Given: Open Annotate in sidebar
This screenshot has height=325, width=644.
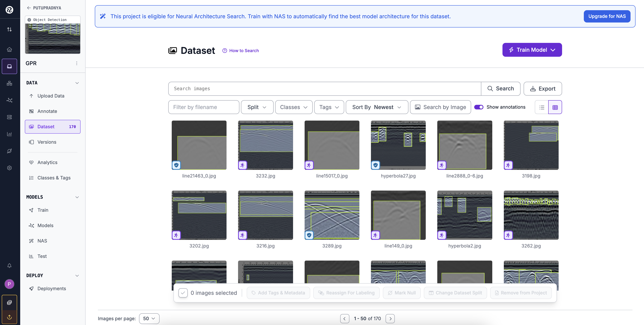Looking at the screenshot, I should (53, 111).
